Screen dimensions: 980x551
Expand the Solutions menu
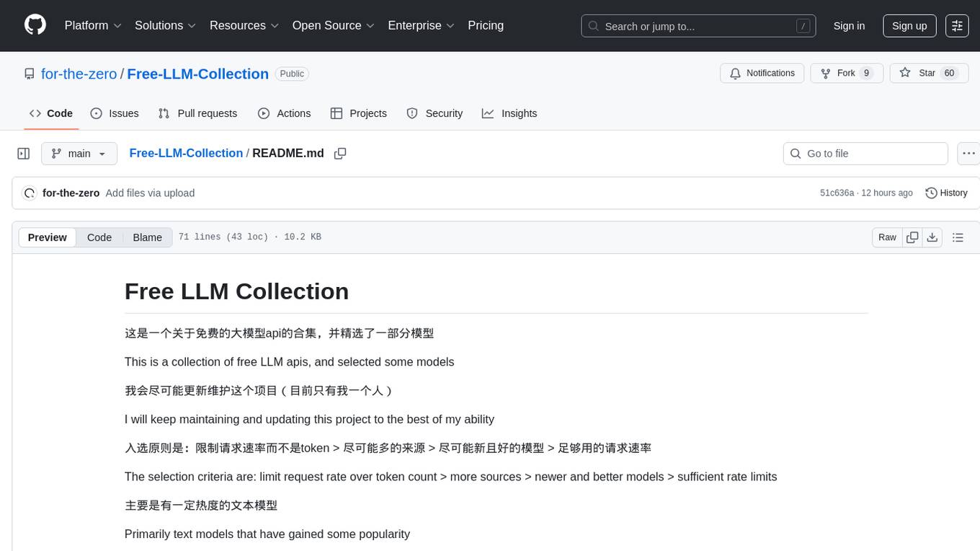[165, 25]
